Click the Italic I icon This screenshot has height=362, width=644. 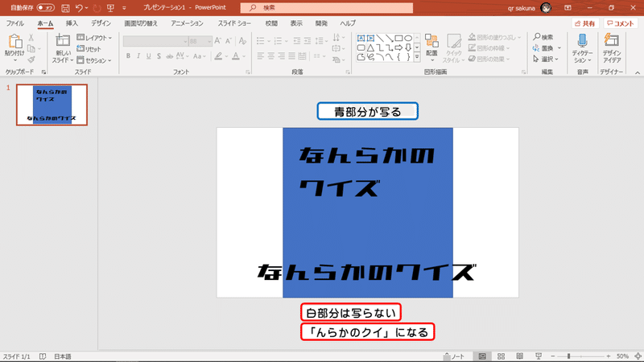click(138, 56)
